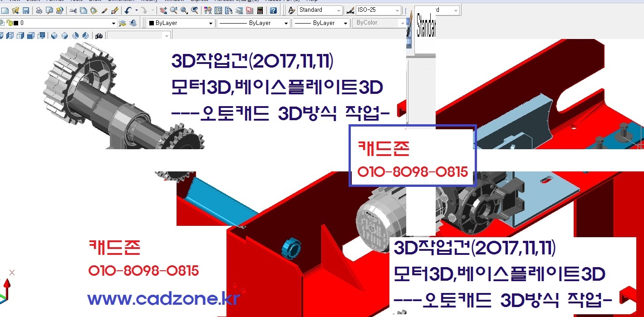
Task: Expand the layer 0 dropdown list
Action: pos(113,23)
